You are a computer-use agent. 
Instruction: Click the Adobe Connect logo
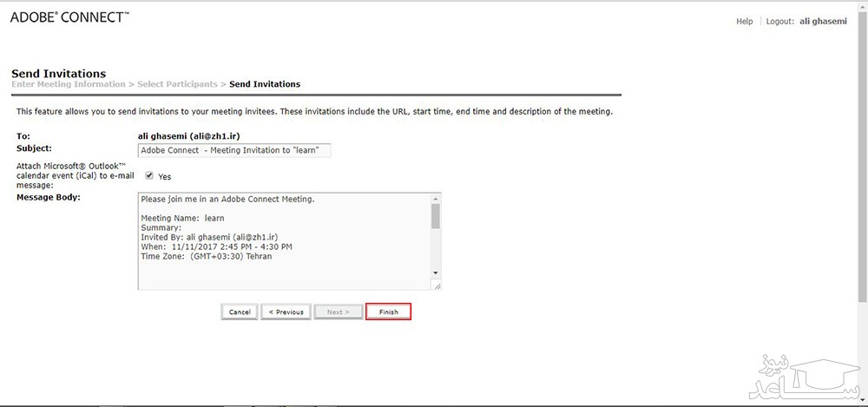click(69, 17)
